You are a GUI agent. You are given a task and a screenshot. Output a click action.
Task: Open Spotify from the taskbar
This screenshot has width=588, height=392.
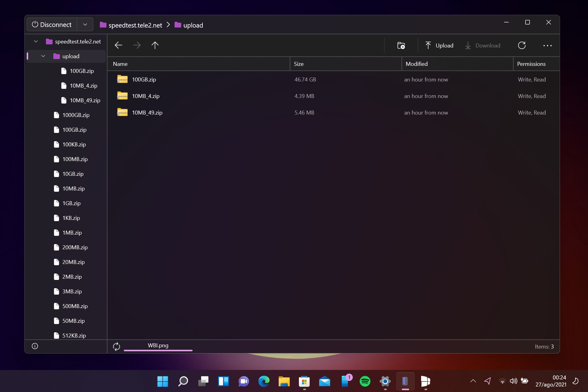click(x=365, y=381)
